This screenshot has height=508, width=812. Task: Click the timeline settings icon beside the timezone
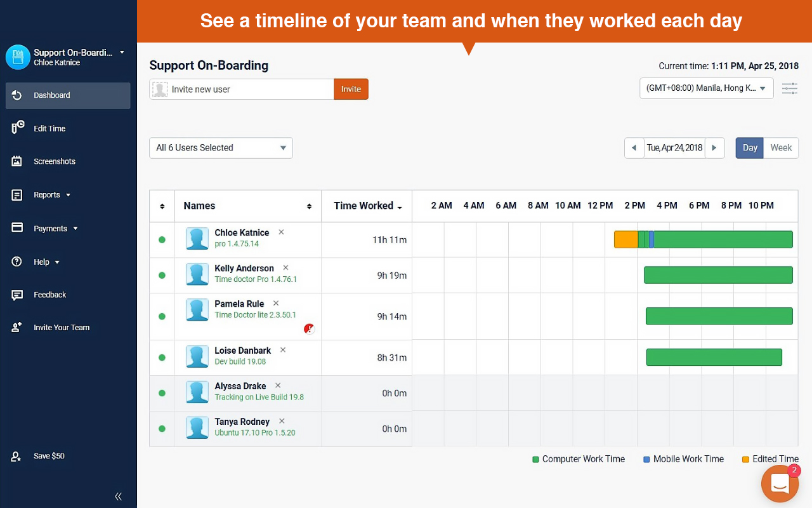(x=789, y=88)
